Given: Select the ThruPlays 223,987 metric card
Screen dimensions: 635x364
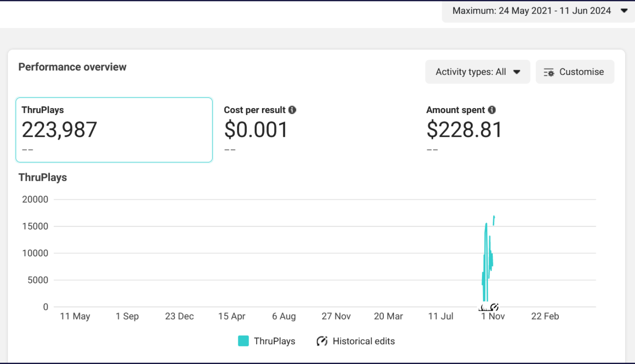Looking at the screenshot, I should (x=114, y=130).
